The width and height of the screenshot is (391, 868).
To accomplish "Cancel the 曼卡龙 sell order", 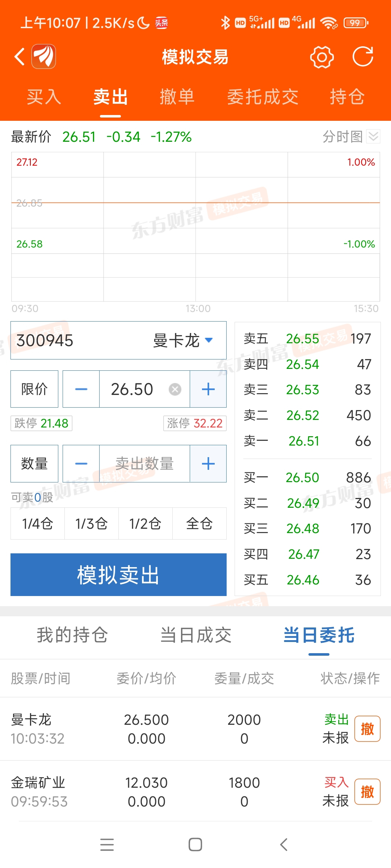I will click(367, 729).
